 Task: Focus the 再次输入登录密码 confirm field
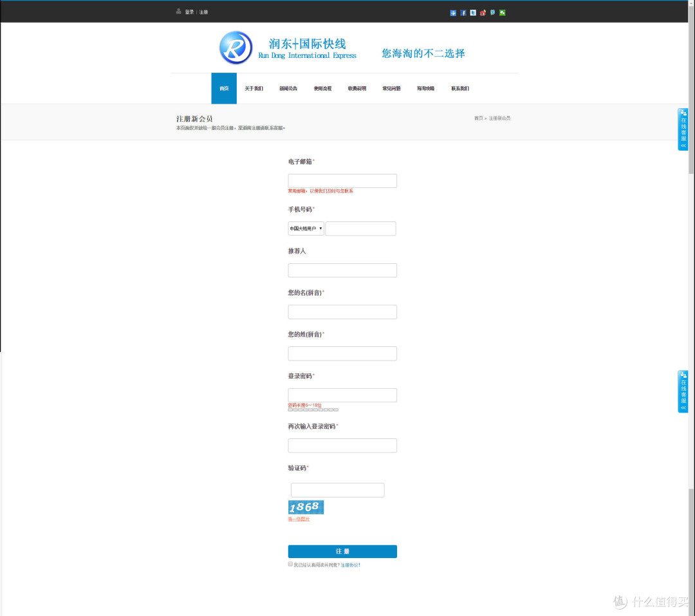342,445
